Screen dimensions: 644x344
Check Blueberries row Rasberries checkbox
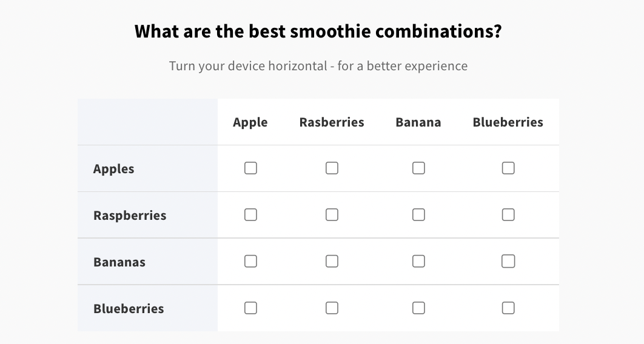(332, 308)
